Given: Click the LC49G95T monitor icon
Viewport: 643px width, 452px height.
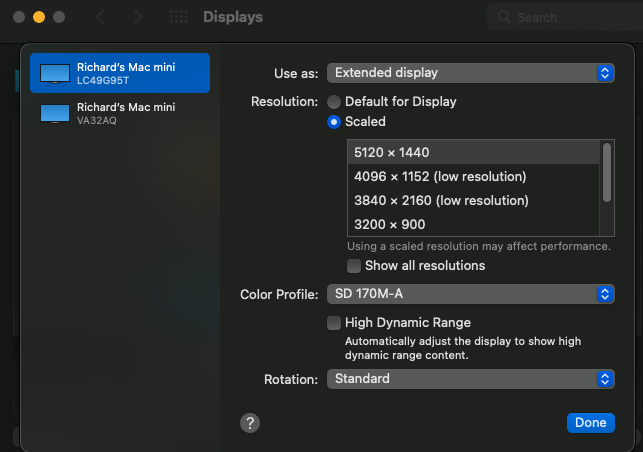Looking at the screenshot, I should coord(55,74).
